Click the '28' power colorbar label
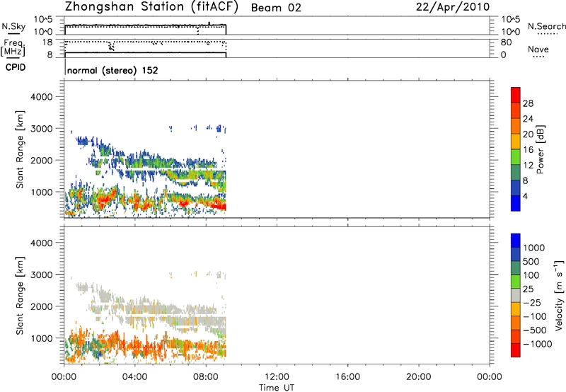The width and height of the screenshot is (566, 392). coord(528,103)
